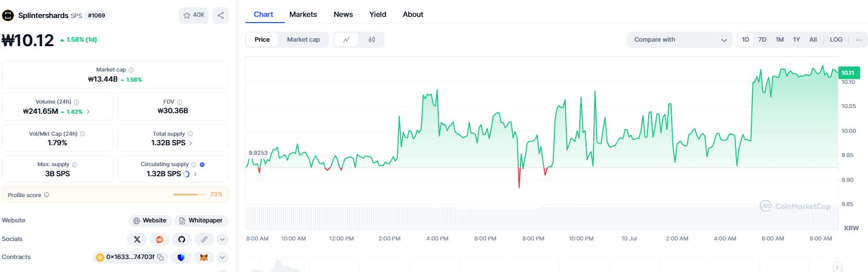This screenshot has width=868, height=272.
Task: Switch to line chart view
Action: click(x=347, y=39)
